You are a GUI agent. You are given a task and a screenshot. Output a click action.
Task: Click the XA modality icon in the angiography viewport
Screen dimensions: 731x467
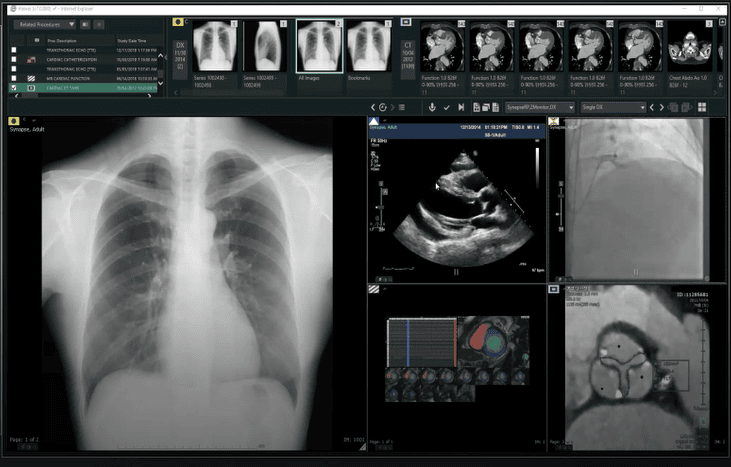click(x=553, y=122)
